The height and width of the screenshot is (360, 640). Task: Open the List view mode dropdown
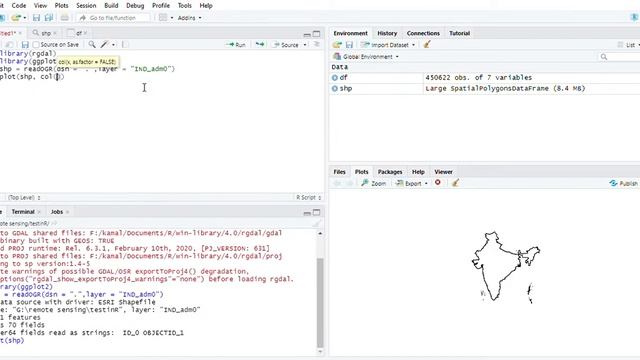click(x=629, y=44)
